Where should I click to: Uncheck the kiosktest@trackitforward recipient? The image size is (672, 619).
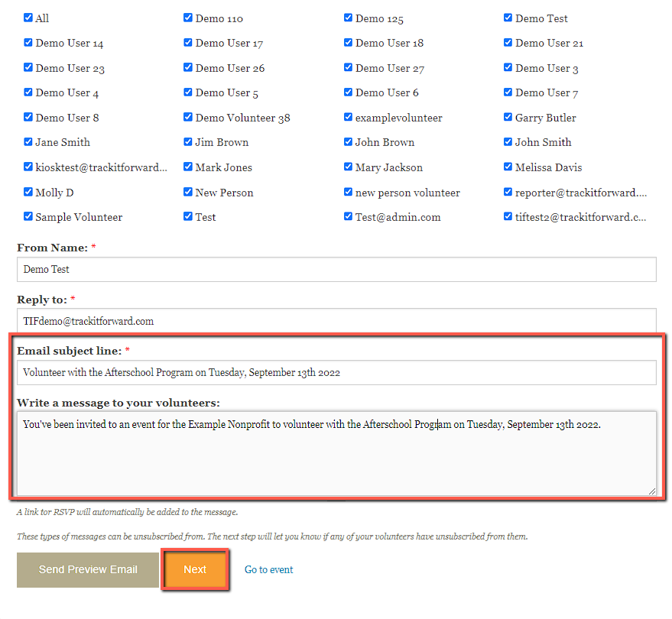28,167
